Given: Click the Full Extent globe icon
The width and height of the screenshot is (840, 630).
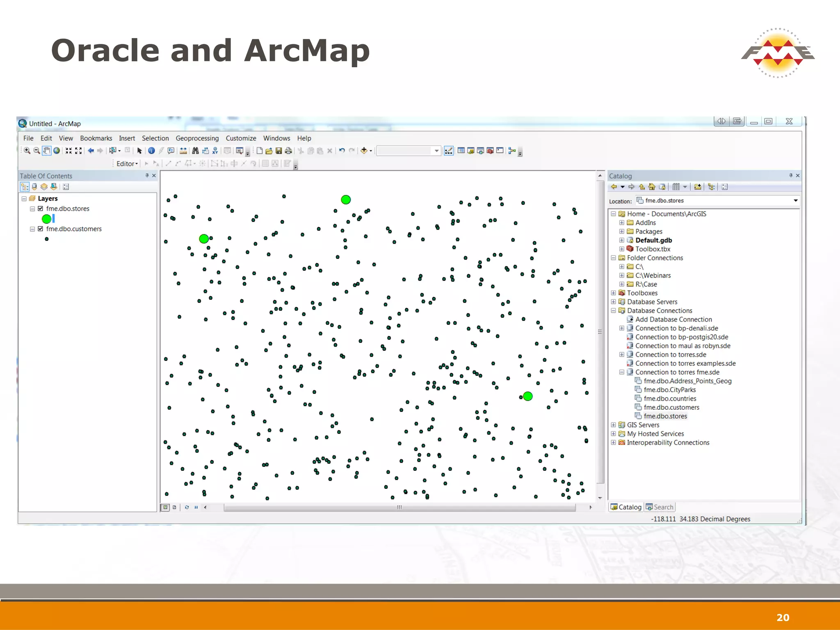Looking at the screenshot, I should pyautogui.click(x=57, y=151).
